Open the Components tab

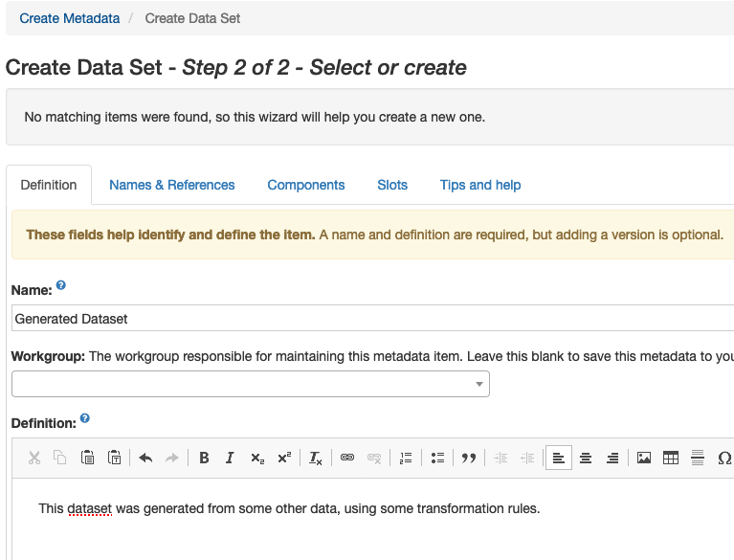[306, 185]
